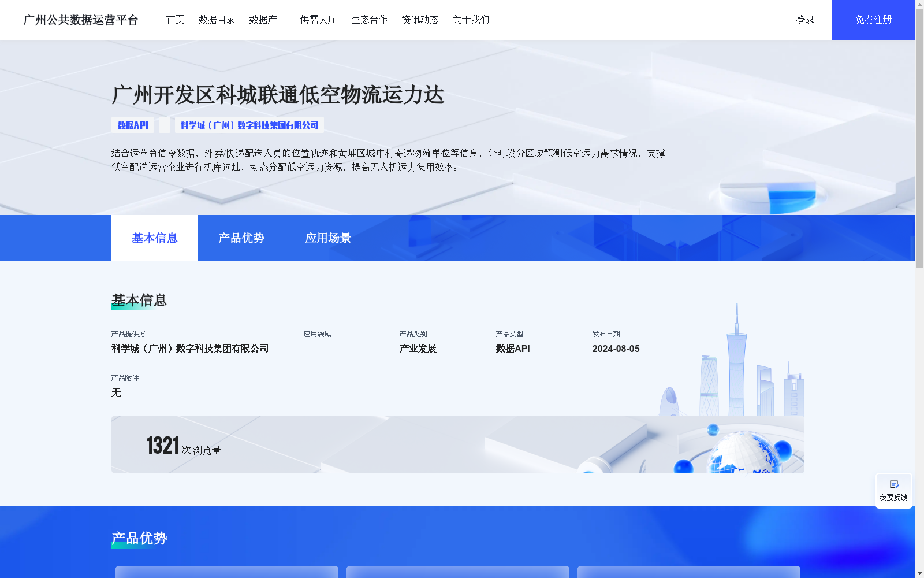Click the 科学城（广州）数字科技集团有限公司 tag
The height and width of the screenshot is (578, 924).
click(249, 125)
